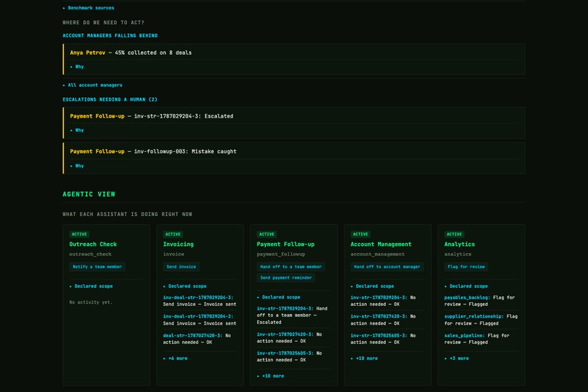588x392 pixels.
Task: Click ACTIVE badge on Invoicing card
Action: [173, 234]
